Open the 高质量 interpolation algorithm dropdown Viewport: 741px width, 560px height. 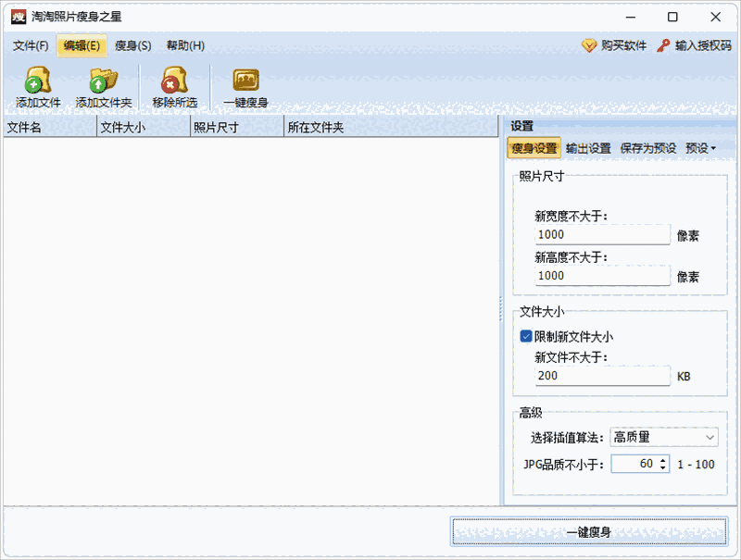662,437
